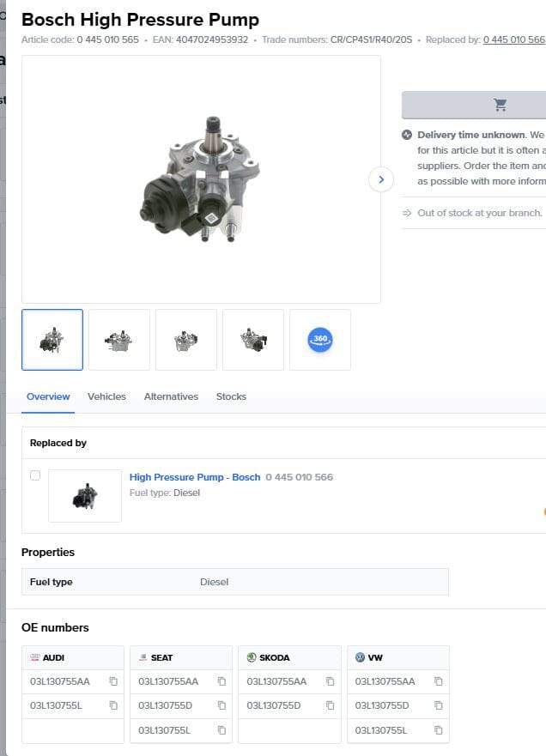
Task: Open High Pressure Pump - Bosch link
Action: (x=194, y=477)
